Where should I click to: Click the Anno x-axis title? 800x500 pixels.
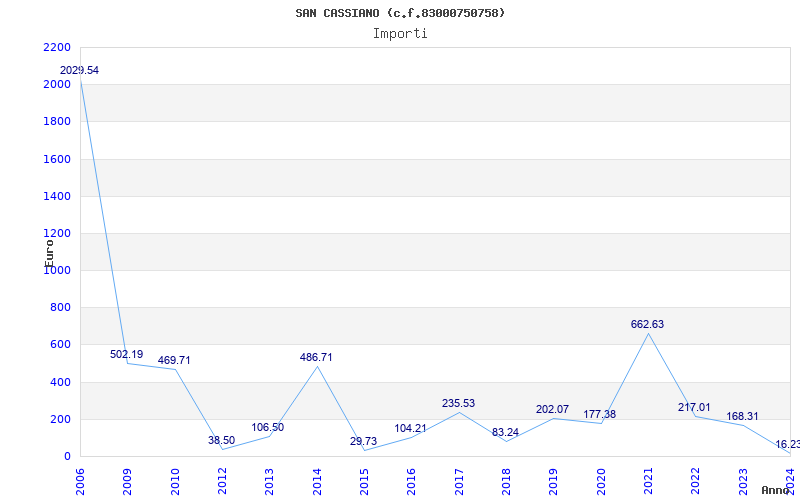[x=776, y=490]
